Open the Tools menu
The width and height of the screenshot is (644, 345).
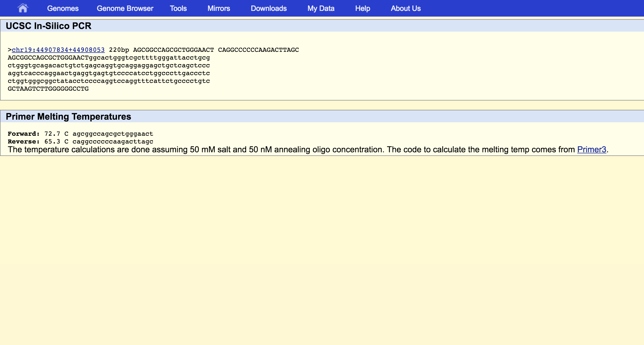[178, 8]
